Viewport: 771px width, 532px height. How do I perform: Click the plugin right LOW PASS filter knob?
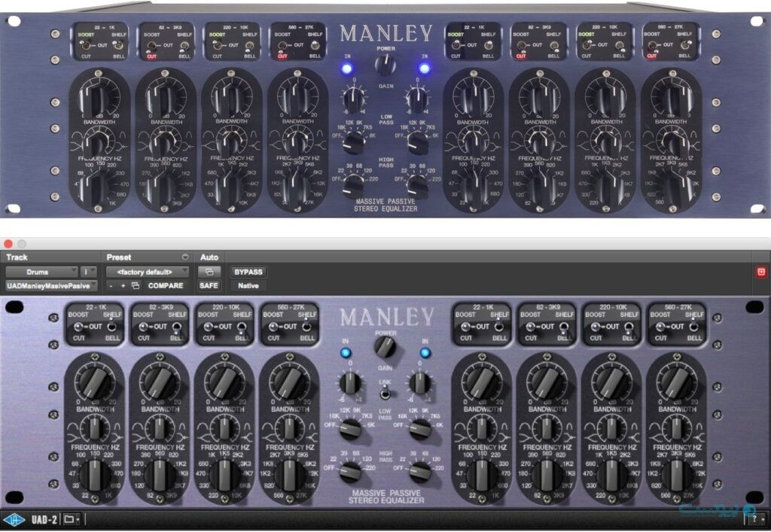(420, 429)
